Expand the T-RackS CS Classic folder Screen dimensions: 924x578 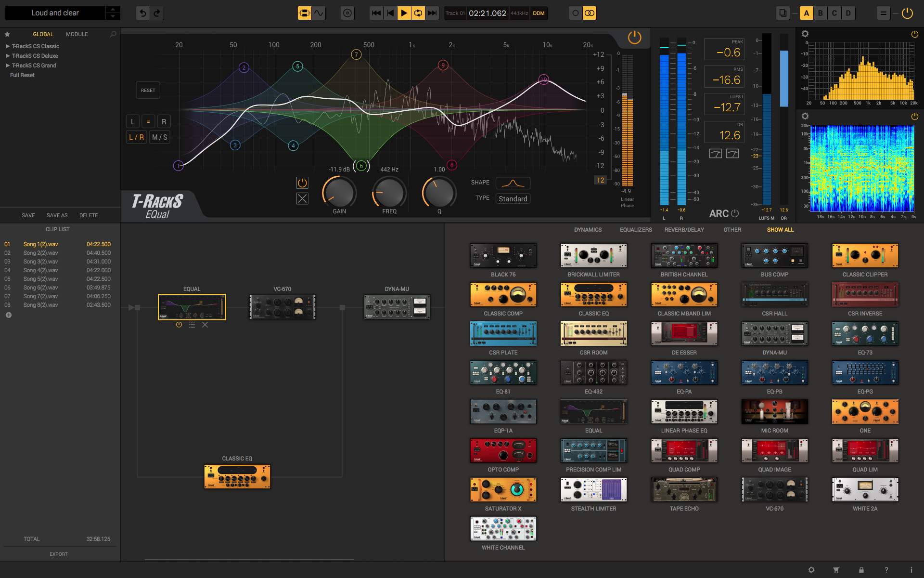(35, 46)
